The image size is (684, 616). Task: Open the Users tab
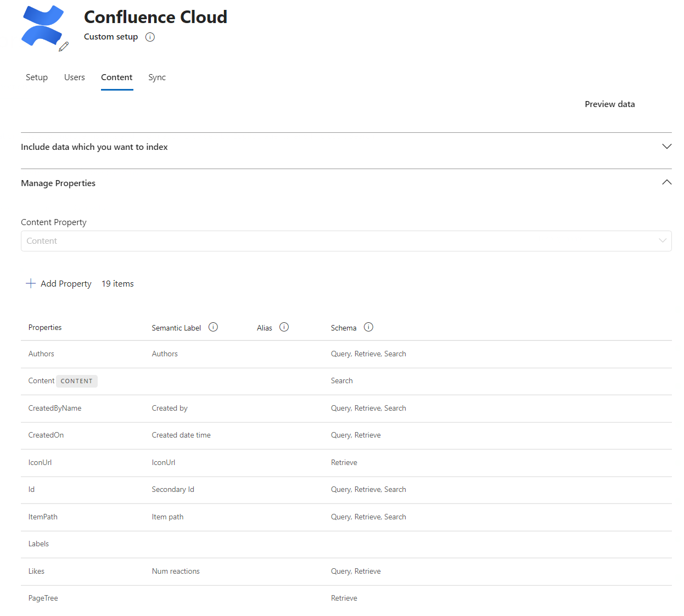[x=74, y=77]
